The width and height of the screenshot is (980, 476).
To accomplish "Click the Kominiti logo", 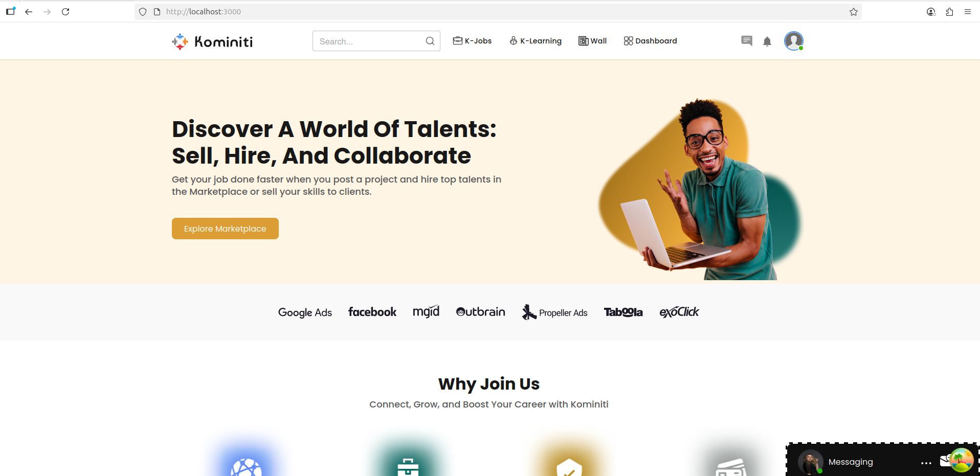I will point(212,41).
